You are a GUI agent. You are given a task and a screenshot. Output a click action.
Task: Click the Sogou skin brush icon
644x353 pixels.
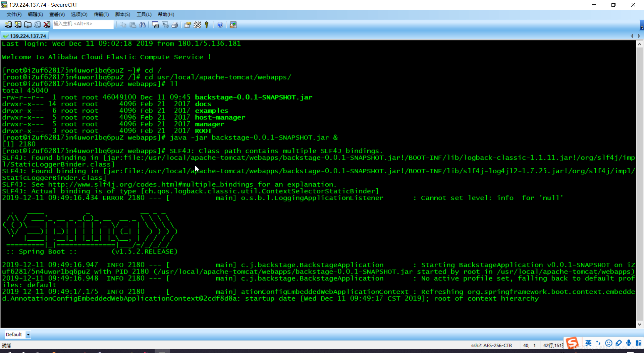(619, 343)
